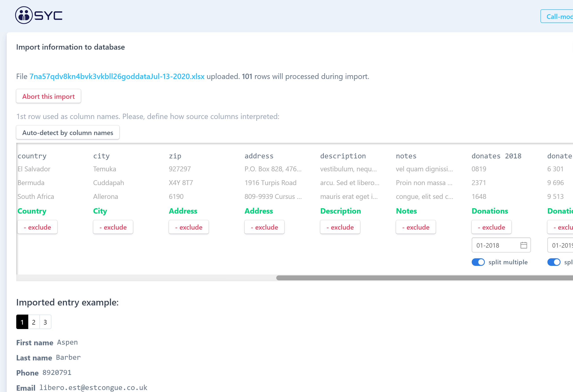
Task: Exclude the city column
Action: pos(113,227)
